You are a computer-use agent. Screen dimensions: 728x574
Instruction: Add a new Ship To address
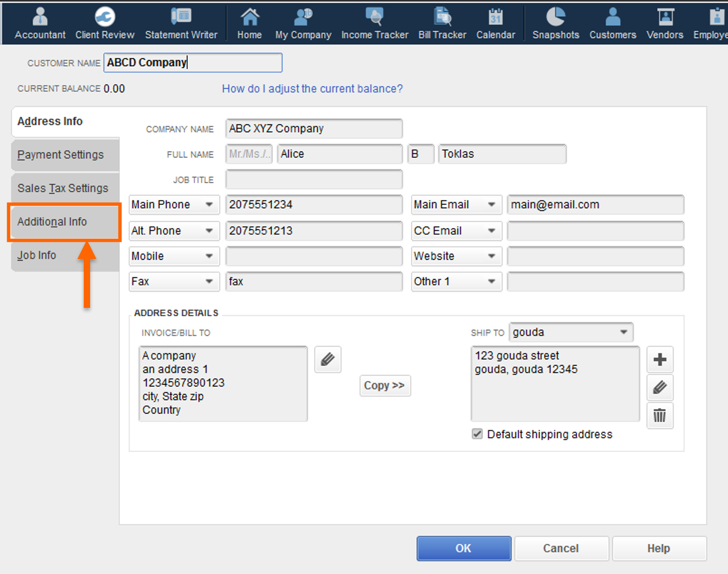pyautogui.click(x=660, y=360)
